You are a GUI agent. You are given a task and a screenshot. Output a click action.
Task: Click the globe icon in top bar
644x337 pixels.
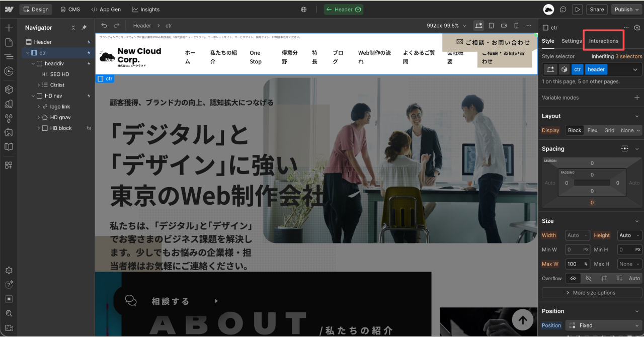point(303,10)
